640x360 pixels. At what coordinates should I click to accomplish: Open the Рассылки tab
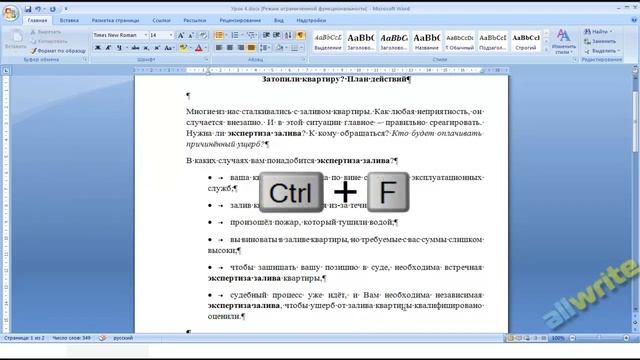[195, 20]
